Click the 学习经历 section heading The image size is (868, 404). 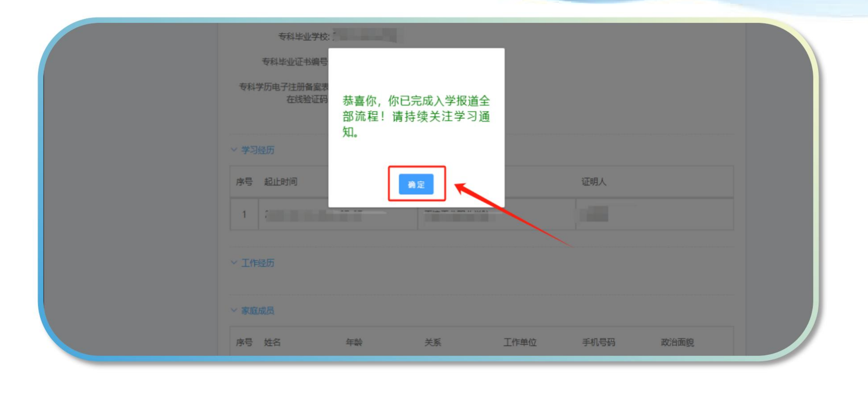click(x=258, y=150)
